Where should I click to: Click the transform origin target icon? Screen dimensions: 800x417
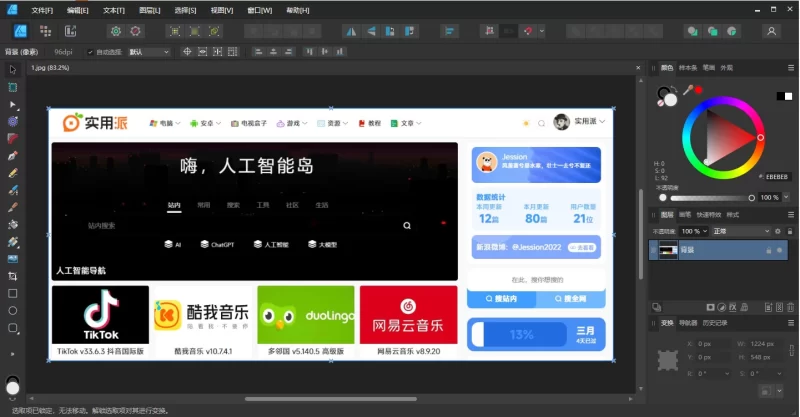(x=187, y=52)
